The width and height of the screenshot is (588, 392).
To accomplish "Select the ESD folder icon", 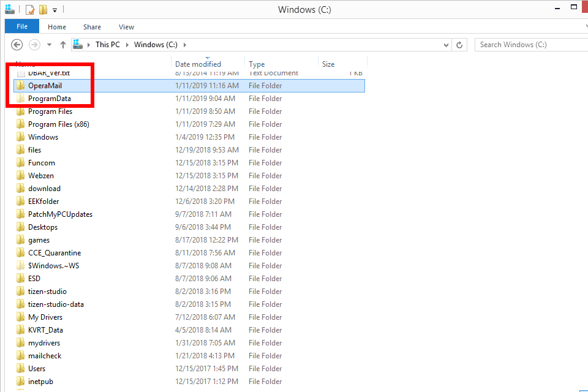I will click(x=21, y=278).
